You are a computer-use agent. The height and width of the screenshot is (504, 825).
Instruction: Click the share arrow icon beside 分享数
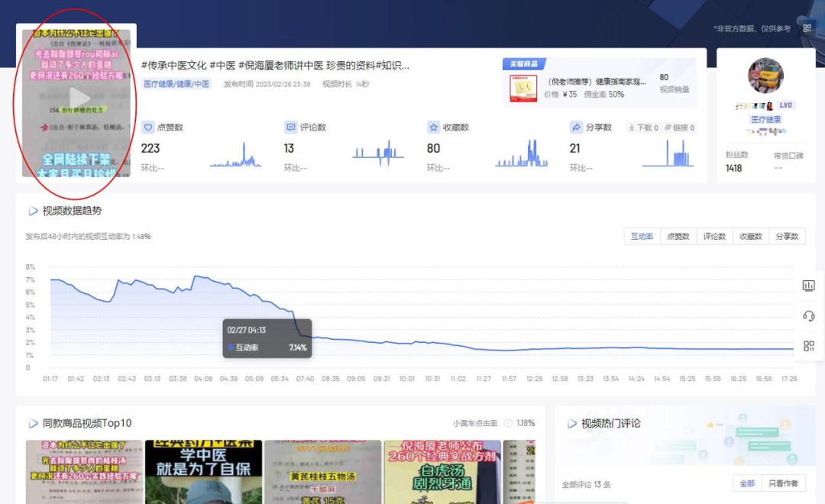coord(576,128)
